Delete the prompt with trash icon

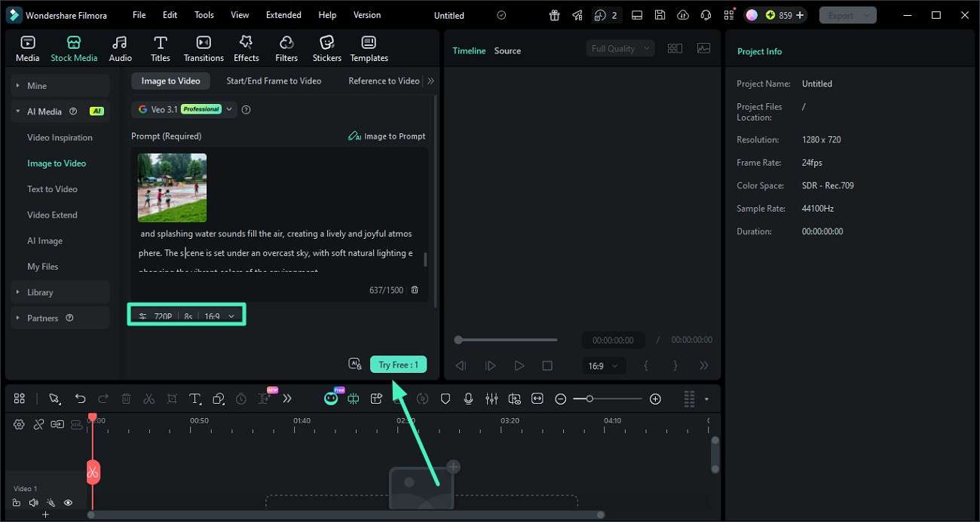pos(415,290)
